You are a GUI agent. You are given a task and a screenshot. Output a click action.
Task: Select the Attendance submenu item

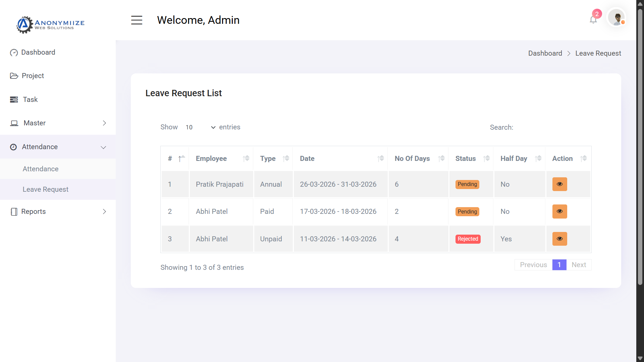click(58, 169)
